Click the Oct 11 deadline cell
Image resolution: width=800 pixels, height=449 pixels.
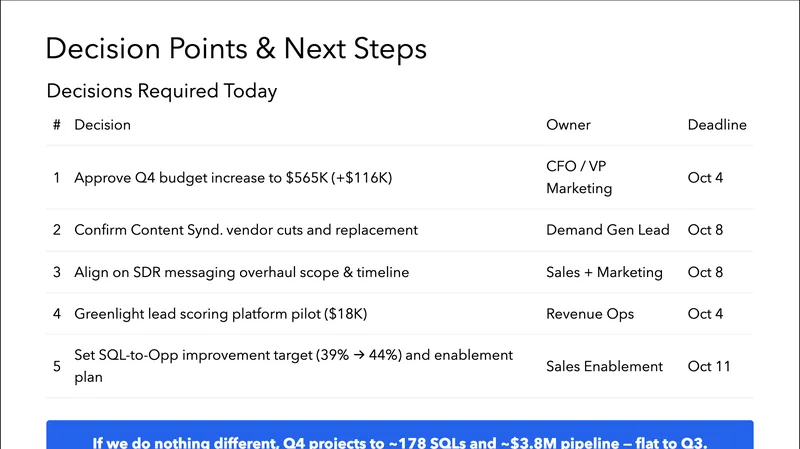pyautogui.click(x=709, y=366)
